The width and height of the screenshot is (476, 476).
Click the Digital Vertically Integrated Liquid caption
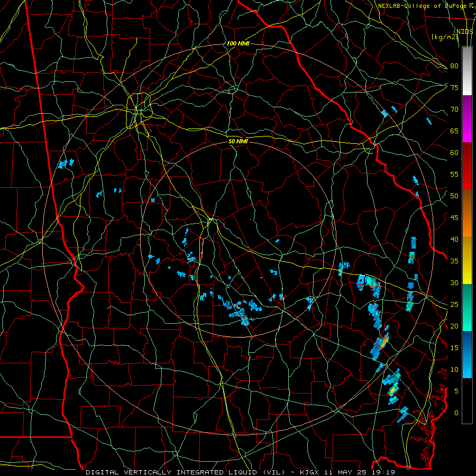(x=186, y=472)
